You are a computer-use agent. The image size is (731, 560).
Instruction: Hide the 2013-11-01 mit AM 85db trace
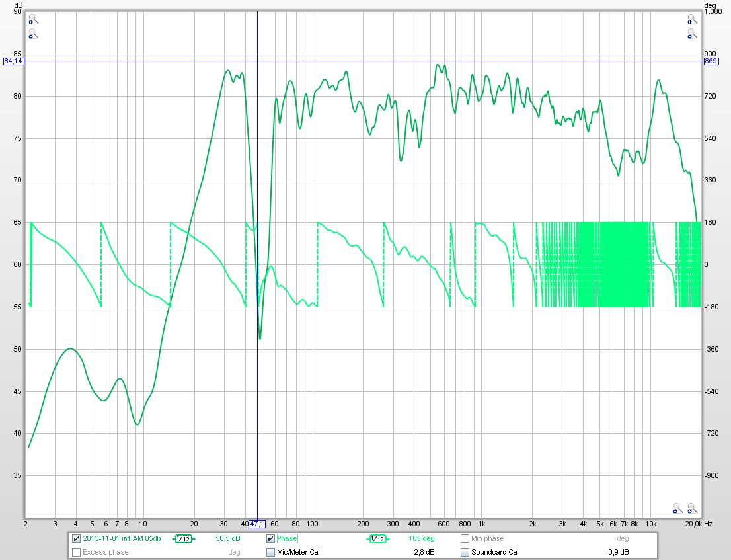pyautogui.click(x=76, y=539)
